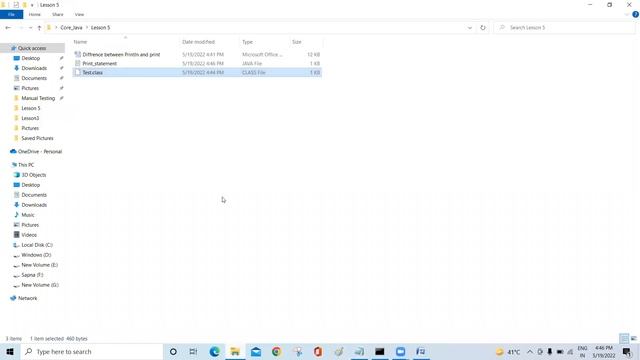
Task: Open the Mail app on taskbar
Action: 256,351
